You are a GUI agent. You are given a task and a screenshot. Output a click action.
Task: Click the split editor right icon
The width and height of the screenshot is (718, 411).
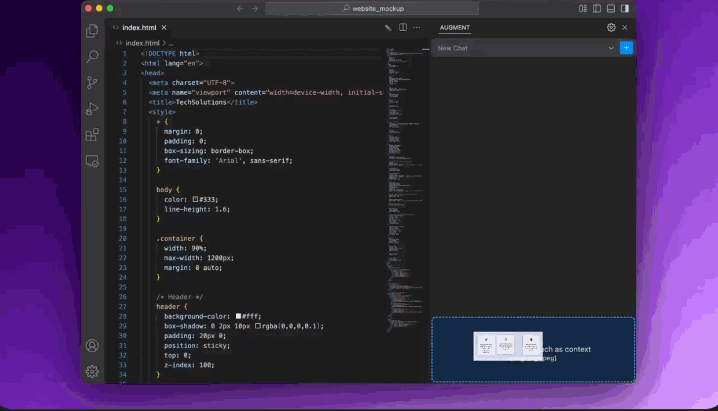point(403,28)
